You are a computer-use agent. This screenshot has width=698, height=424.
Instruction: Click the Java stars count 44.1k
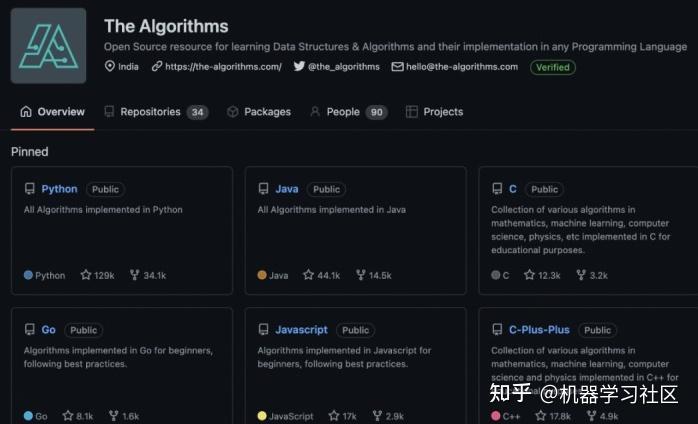[321, 275]
